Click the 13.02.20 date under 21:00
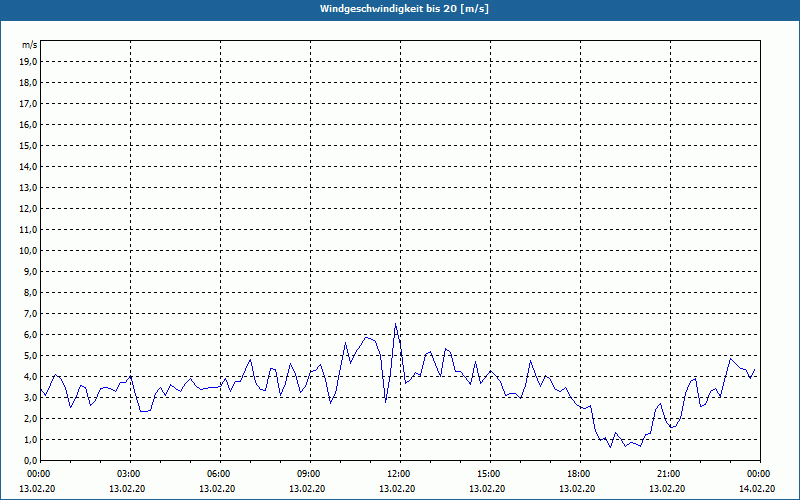Viewport: 800px width, 500px height. pyautogui.click(x=667, y=488)
